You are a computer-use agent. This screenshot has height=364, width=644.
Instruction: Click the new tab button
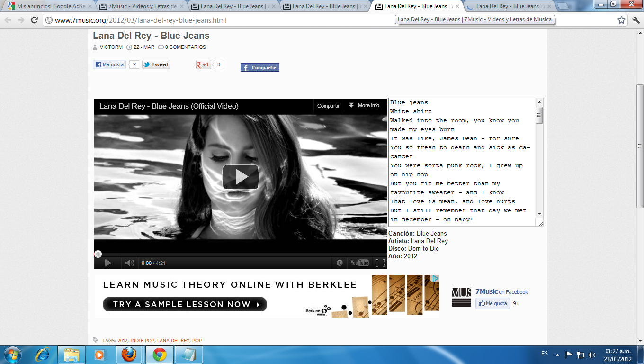tap(563, 6)
